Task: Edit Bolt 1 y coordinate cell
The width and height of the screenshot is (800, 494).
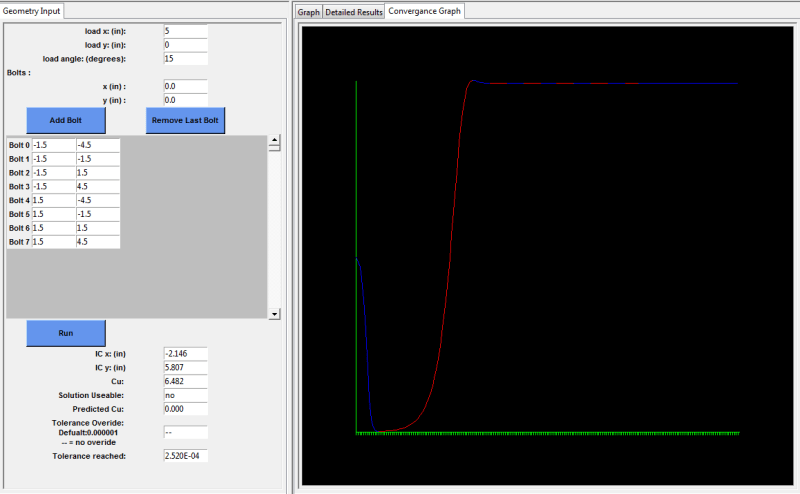Action: point(98,159)
